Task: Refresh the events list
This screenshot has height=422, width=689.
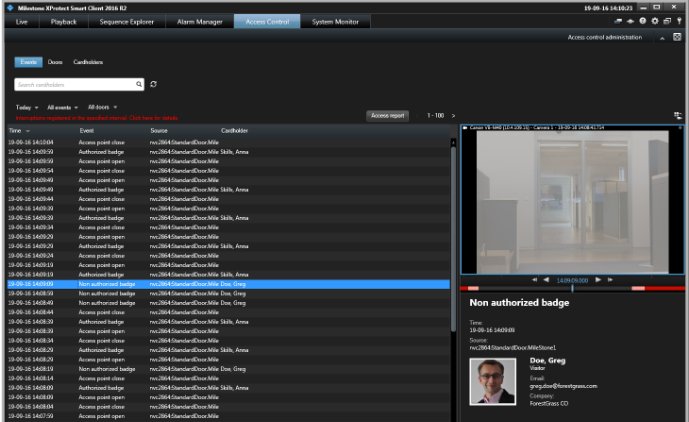Action: tap(153, 84)
